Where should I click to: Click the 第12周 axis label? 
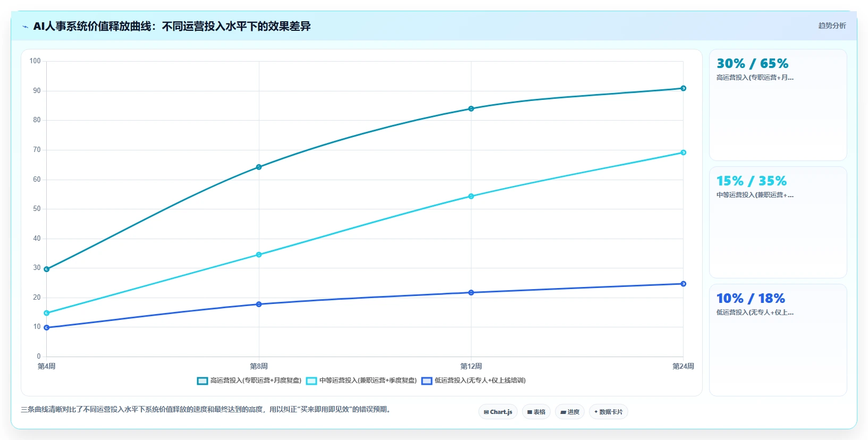point(471,366)
